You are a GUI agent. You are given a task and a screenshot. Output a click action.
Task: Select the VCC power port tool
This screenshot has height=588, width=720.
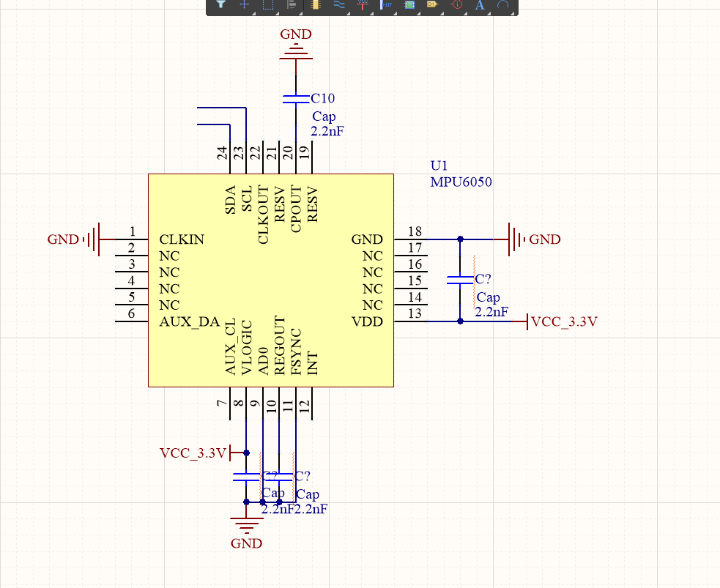[363, 4]
